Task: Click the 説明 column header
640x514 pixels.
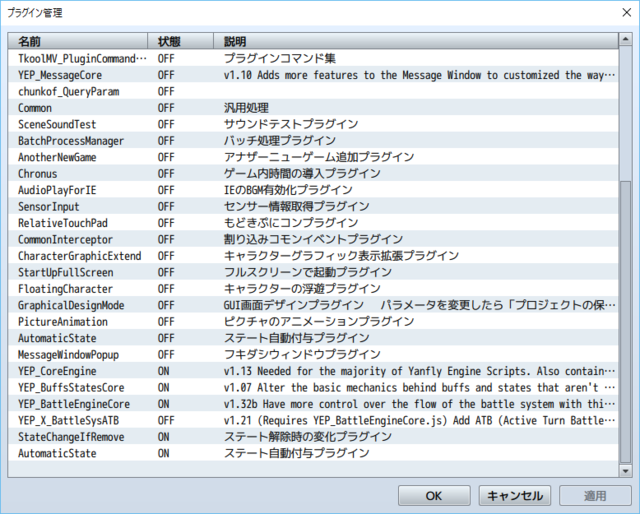Action: point(416,41)
